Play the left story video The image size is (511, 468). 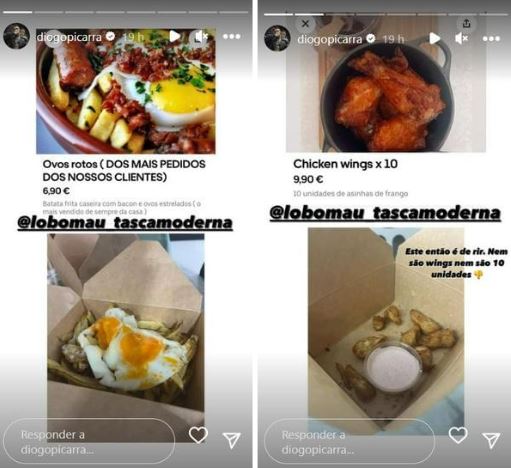point(175,36)
